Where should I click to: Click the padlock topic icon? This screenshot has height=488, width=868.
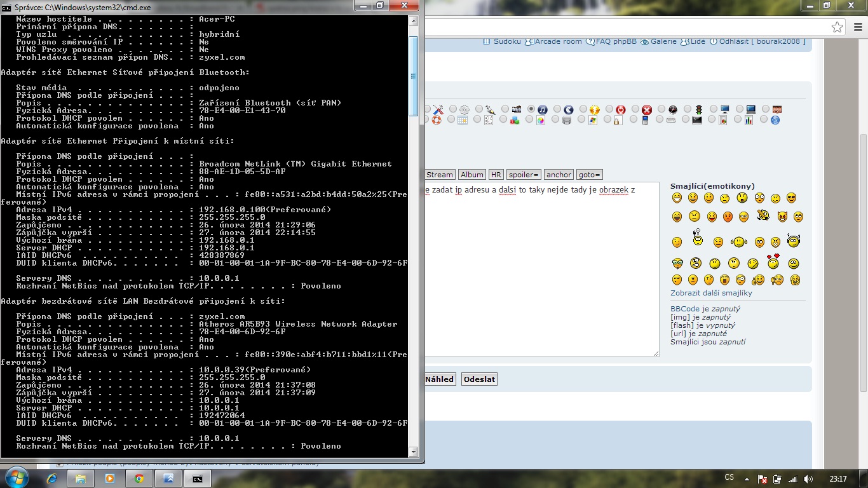pyautogui.click(x=619, y=119)
